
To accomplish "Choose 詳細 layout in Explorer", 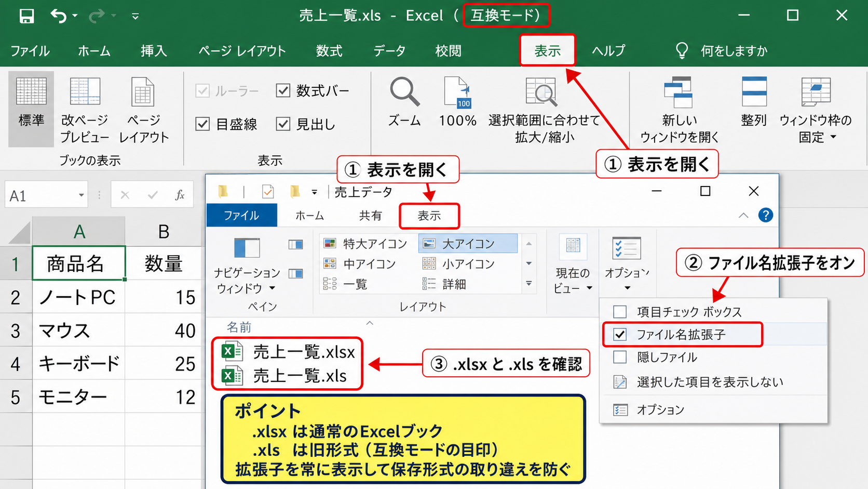I will click(x=444, y=284).
